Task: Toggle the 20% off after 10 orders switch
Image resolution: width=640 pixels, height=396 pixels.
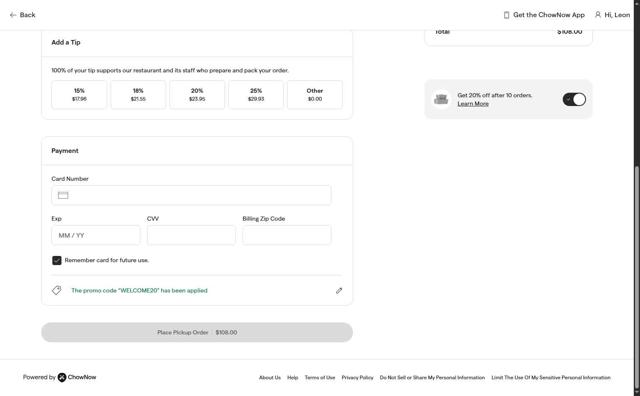Action: pyautogui.click(x=574, y=99)
